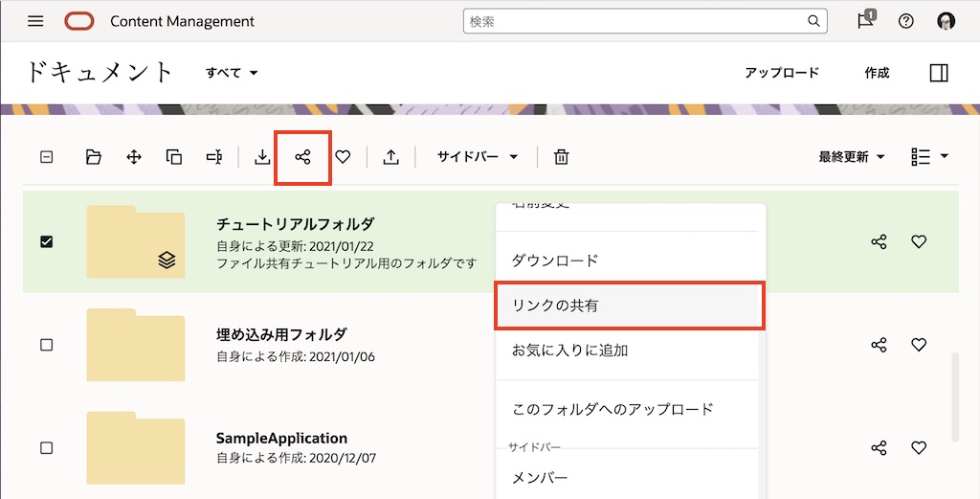Image resolution: width=980 pixels, height=499 pixels.
Task: Open the help question mark icon
Action: (x=905, y=21)
